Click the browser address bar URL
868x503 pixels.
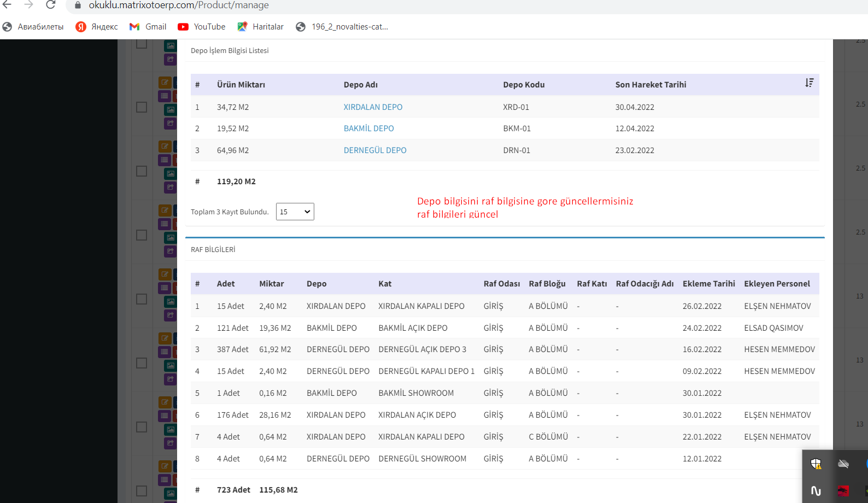tap(178, 5)
